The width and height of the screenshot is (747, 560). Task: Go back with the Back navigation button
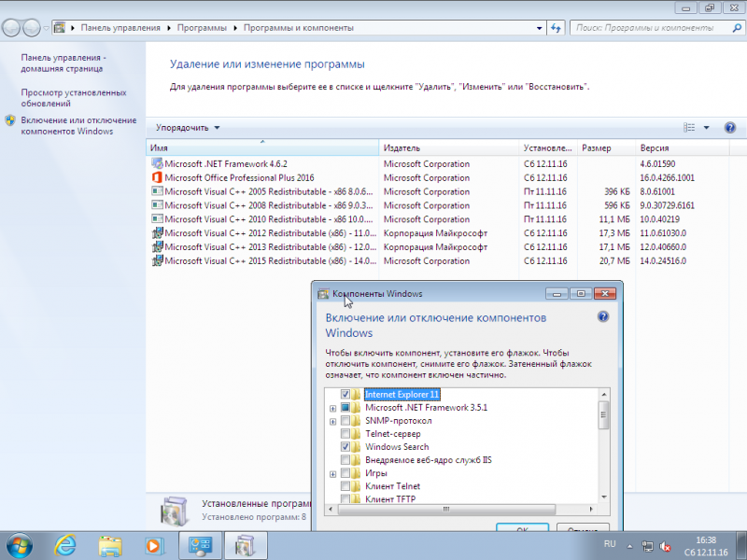11,28
